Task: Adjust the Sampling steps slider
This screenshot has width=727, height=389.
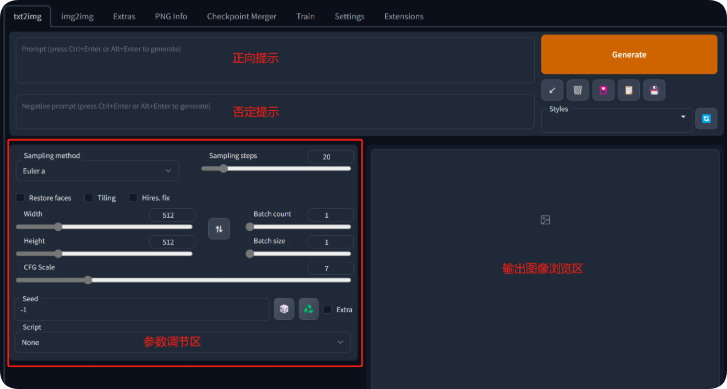Action: [276, 169]
